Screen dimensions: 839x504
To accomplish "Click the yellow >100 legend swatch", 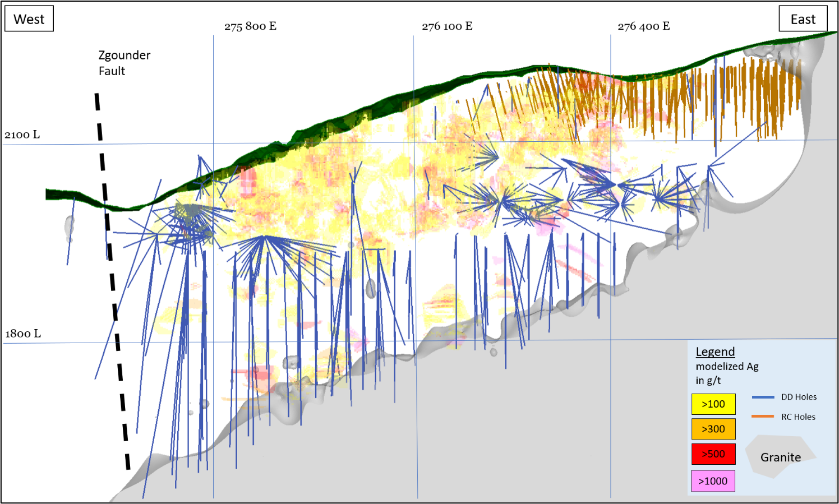I will (x=713, y=404).
